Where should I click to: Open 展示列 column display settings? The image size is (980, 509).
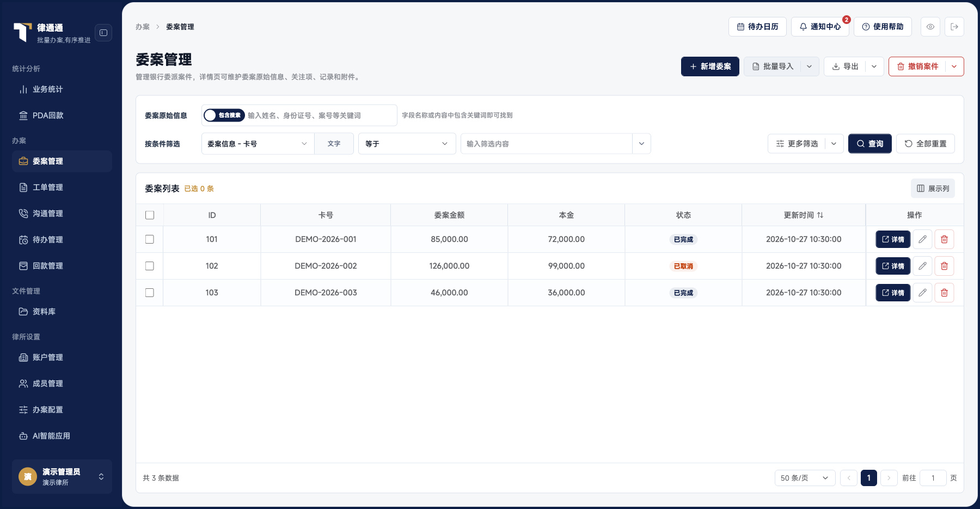point(933,189)
